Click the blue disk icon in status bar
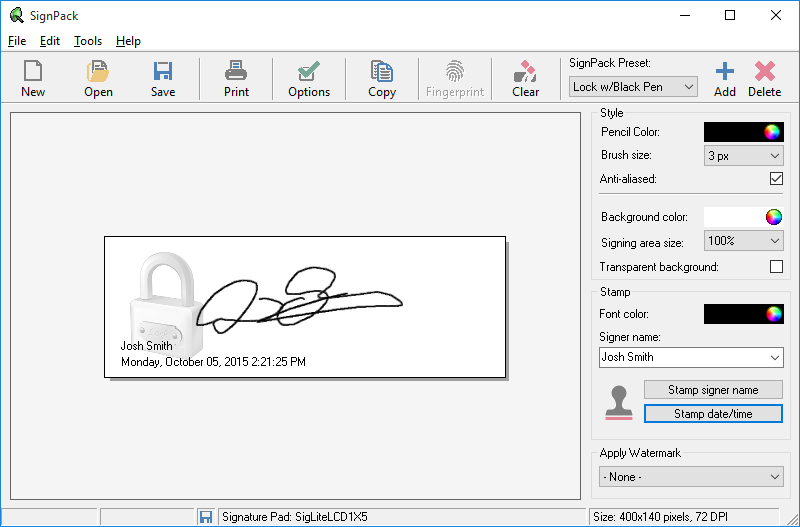The height and width of the screenshot is (527, 800). [206, 517]
